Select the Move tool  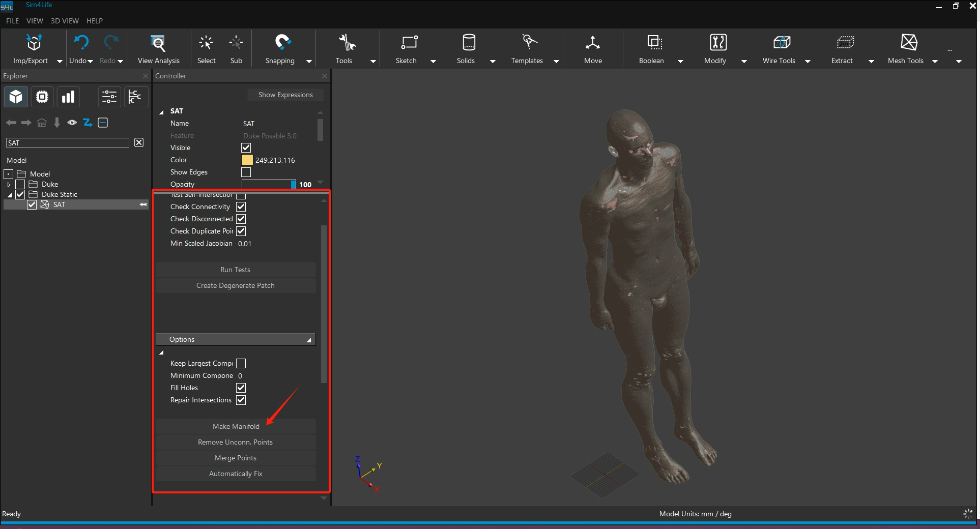pyautogui.click(x=593, y=43)
